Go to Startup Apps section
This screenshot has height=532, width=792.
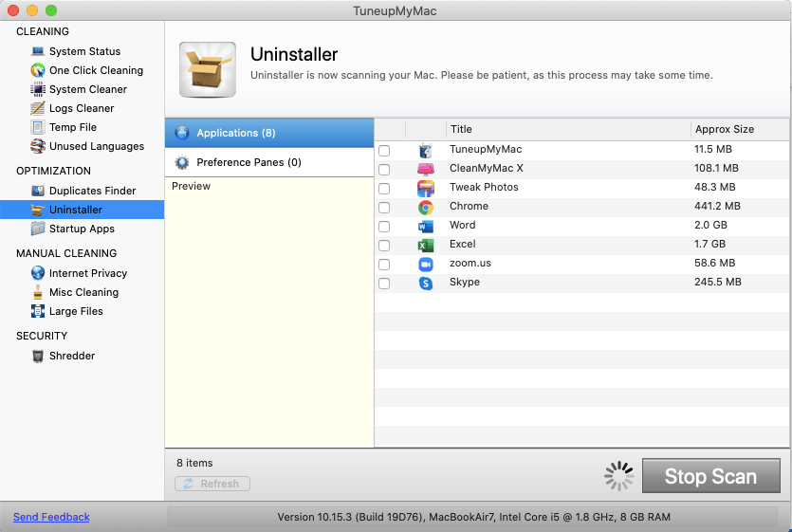pyautogui.click(x=82, y=229)
